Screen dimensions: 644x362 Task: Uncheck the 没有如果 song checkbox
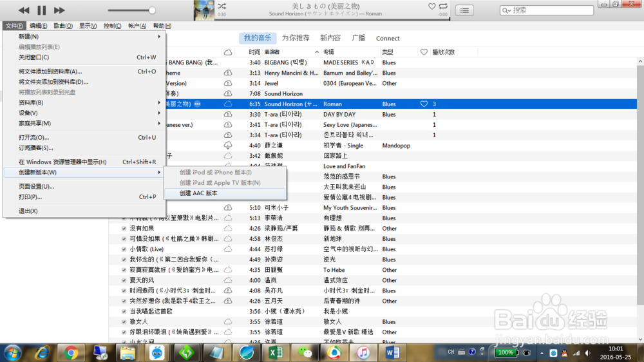click(124, 229)
